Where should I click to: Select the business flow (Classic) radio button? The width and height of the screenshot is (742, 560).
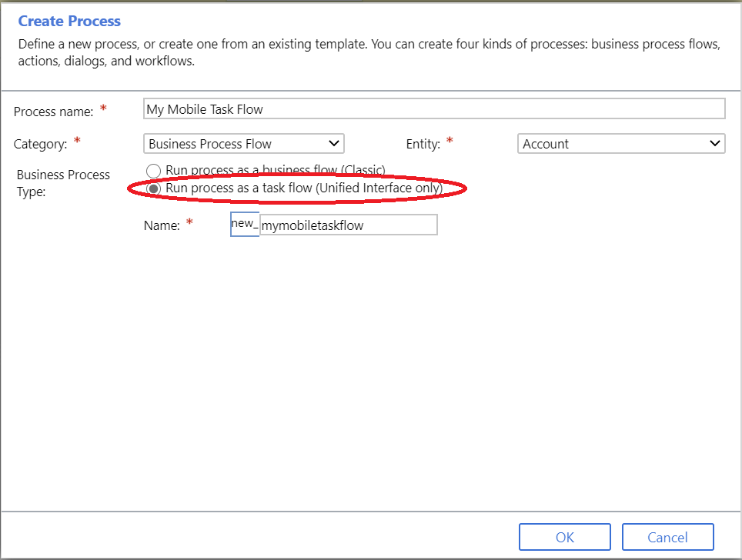pyautogui.click(x=153, y=170)
